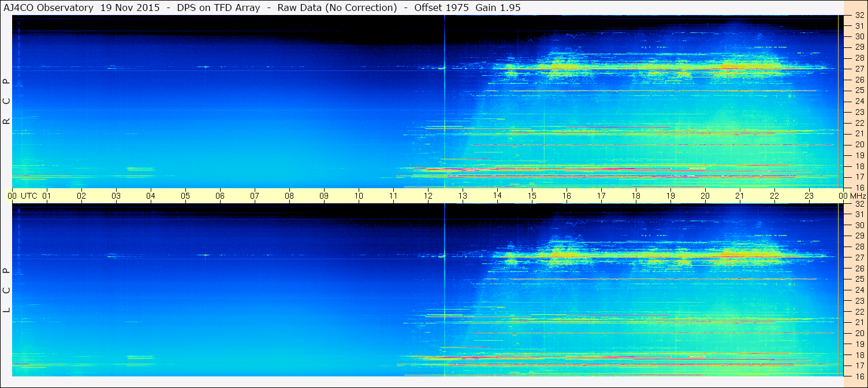Click the 'UTC' label on the time axis
This screenshot has height=388, width=868.
(29, 196)
